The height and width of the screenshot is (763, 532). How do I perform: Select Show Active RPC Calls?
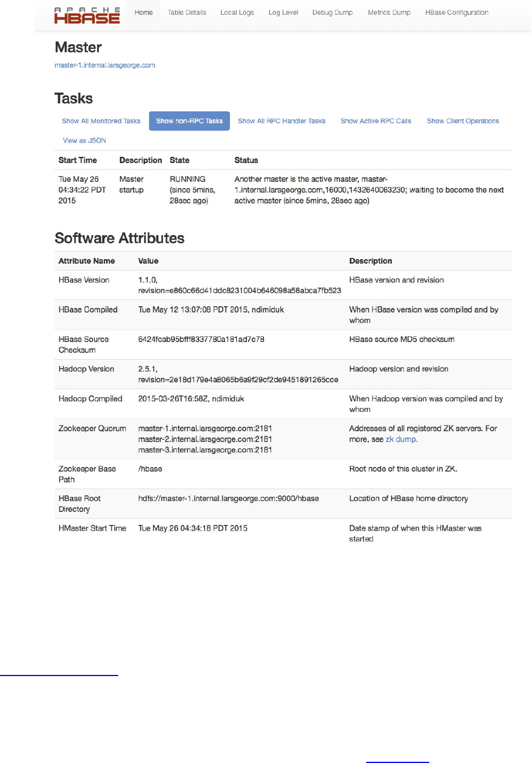[376, 121]
